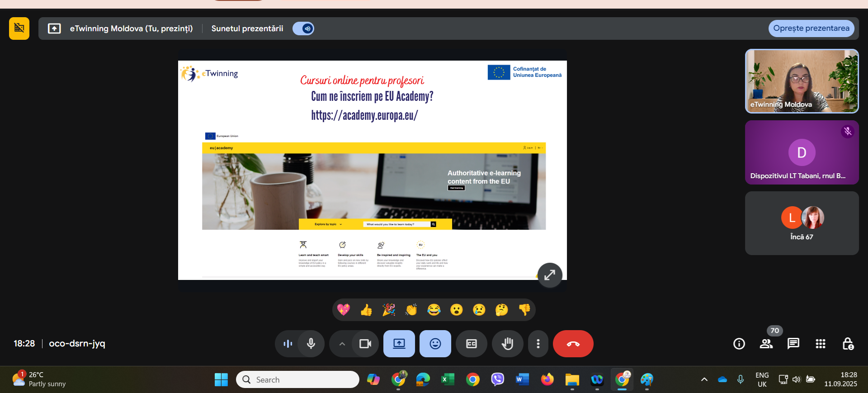The width and height of the screenshot is (868, 393).
Task: Click the eTwinning Moldova (Tu, prezinți) label
Action: [131, 28]
